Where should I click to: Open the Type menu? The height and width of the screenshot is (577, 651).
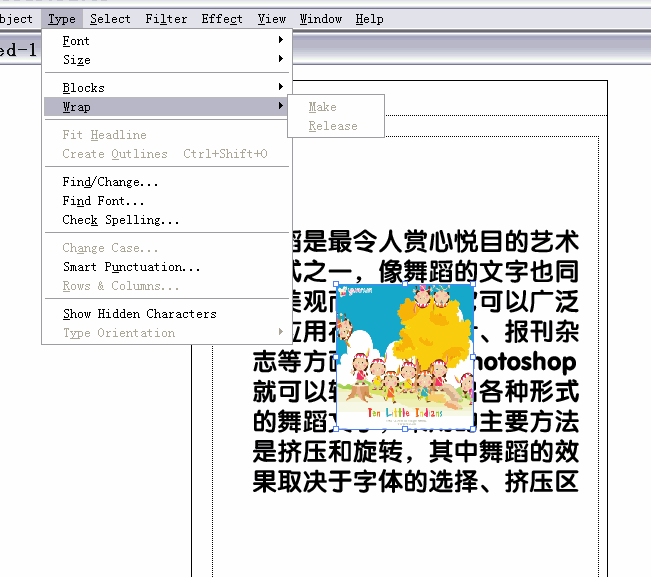pyautogui.click(x=62, y=19)
